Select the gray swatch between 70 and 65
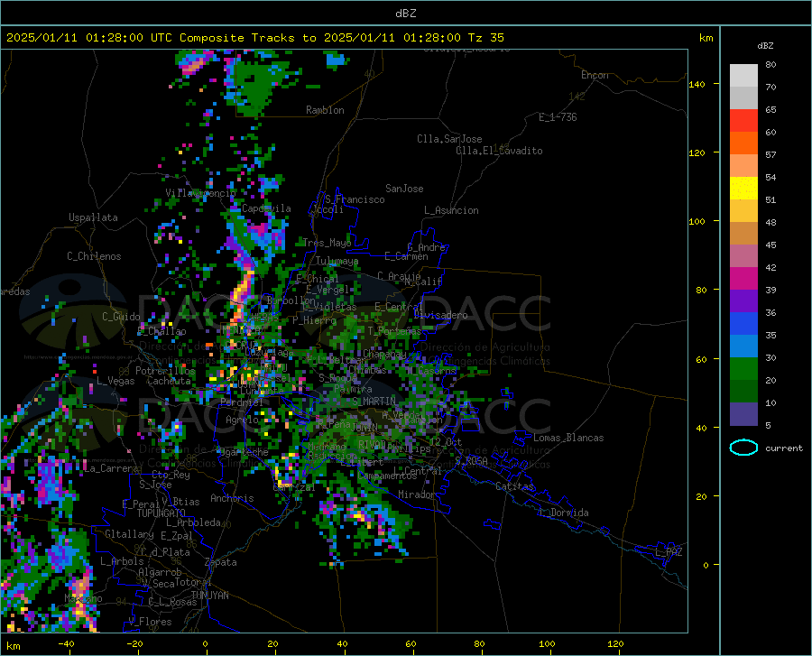The height and width of the screenshot is (656, 812). click(743, 97)
